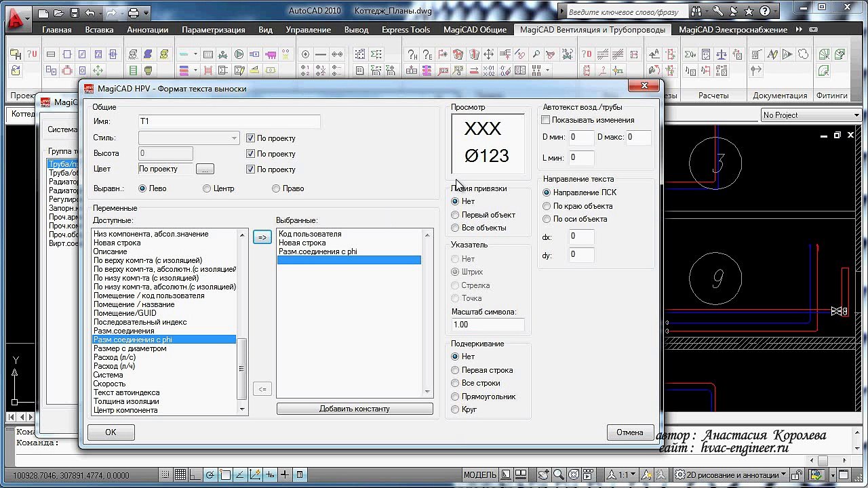Viewport: 868px width, 488px height.
Task: Select 'Первый объект' snap line option
Action: (x=456, y=215)
